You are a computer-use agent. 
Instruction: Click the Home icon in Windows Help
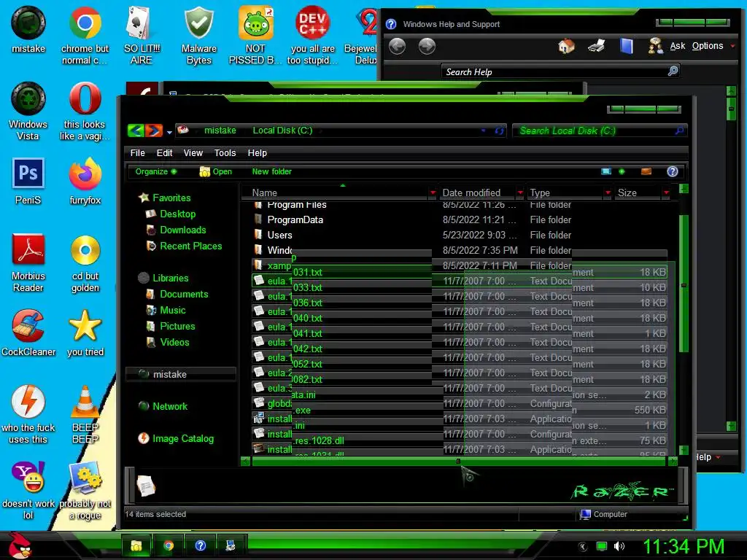pyautogui.click(x=566, y=46)
